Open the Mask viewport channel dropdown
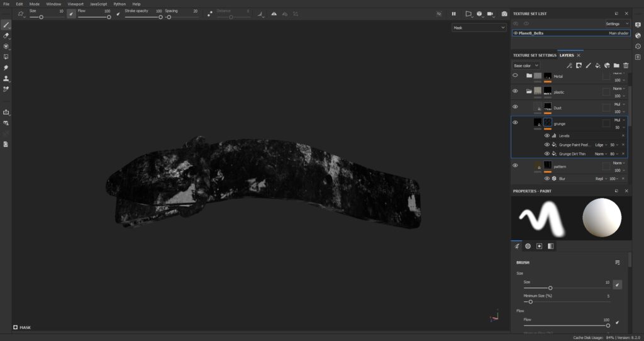 (x=479, y=28)
